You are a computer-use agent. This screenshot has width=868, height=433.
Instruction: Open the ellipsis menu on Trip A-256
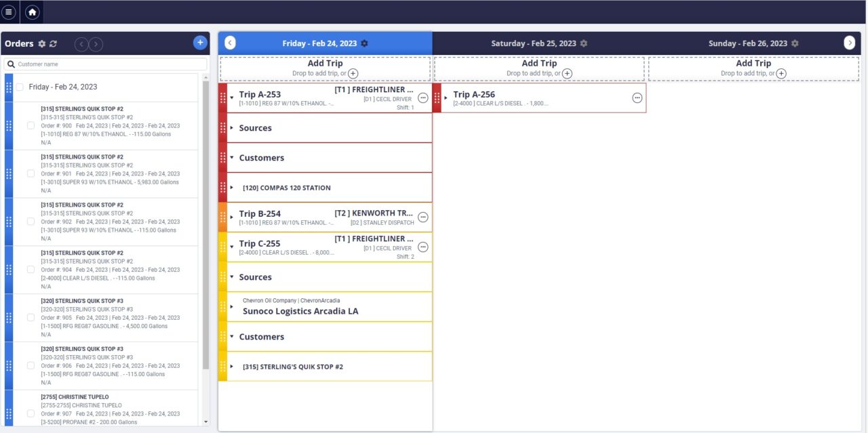pyautogui.click(x=637, y=98)
